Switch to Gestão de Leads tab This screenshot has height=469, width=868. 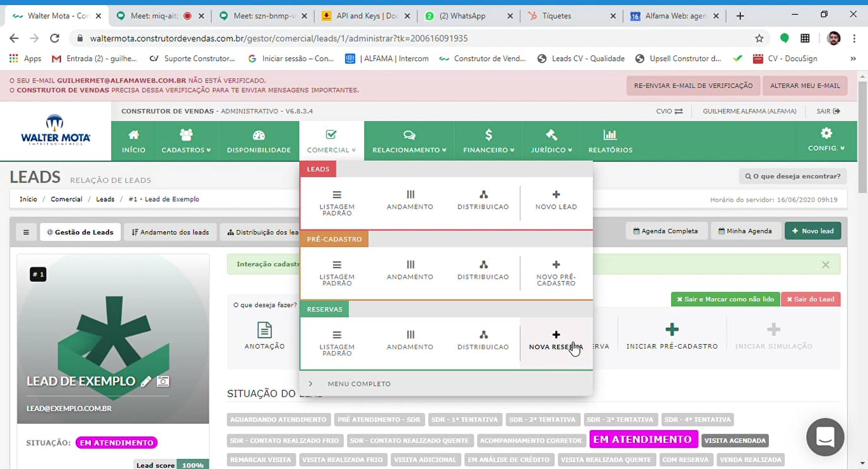[x=80, y=231]
